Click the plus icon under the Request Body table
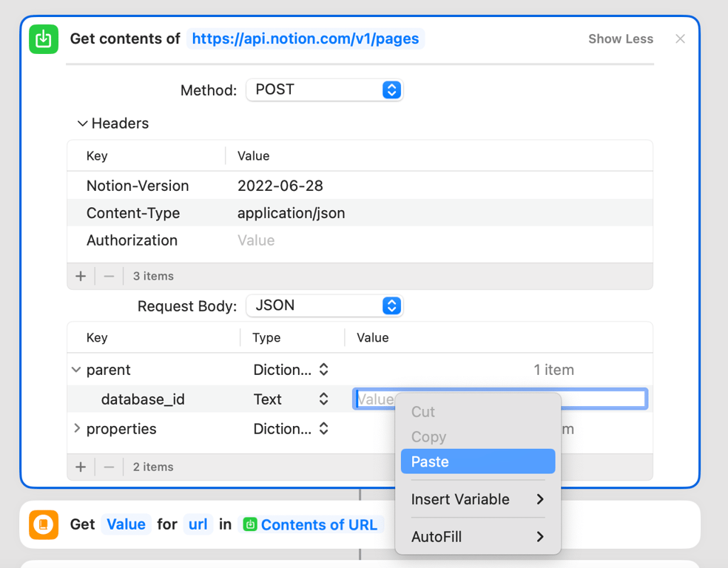Viewport: 728px width, 568px height. [81, 467]
